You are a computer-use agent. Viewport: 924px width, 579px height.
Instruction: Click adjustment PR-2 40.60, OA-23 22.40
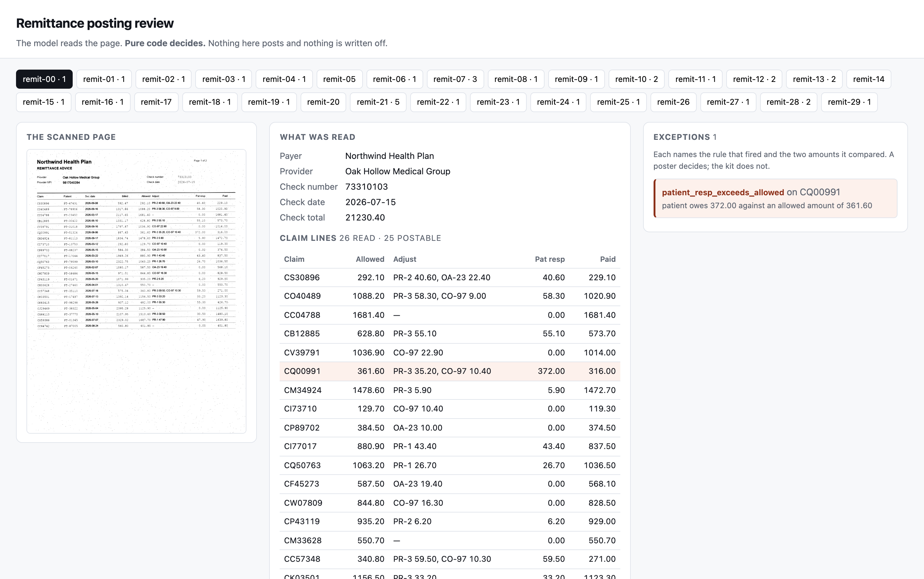click(441, 277)
